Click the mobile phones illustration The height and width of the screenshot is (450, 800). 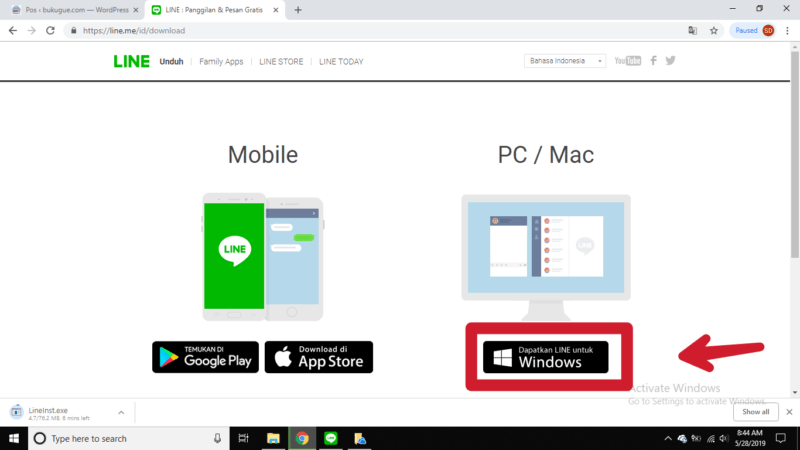(x=263, y=257)
